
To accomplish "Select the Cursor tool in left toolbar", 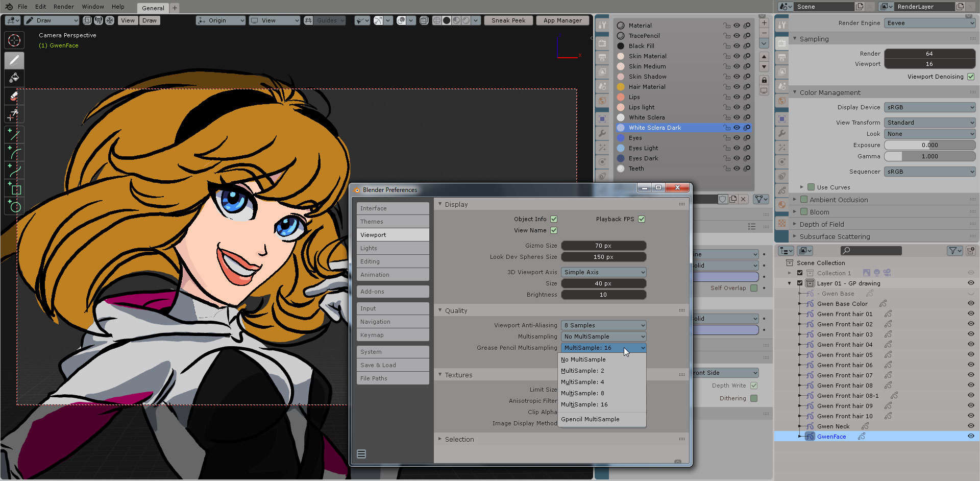I will tap(14, 40).
